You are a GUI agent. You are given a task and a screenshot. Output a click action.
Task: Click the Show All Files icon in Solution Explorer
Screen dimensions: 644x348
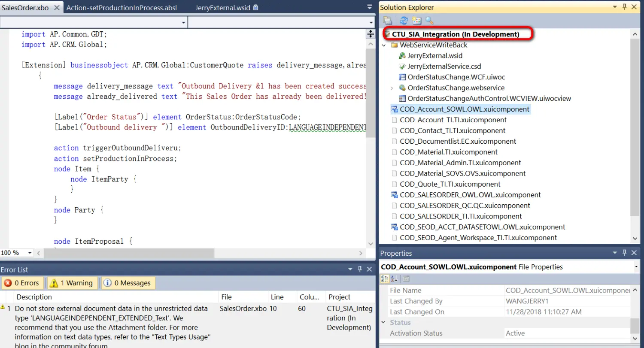coord(416,20)
